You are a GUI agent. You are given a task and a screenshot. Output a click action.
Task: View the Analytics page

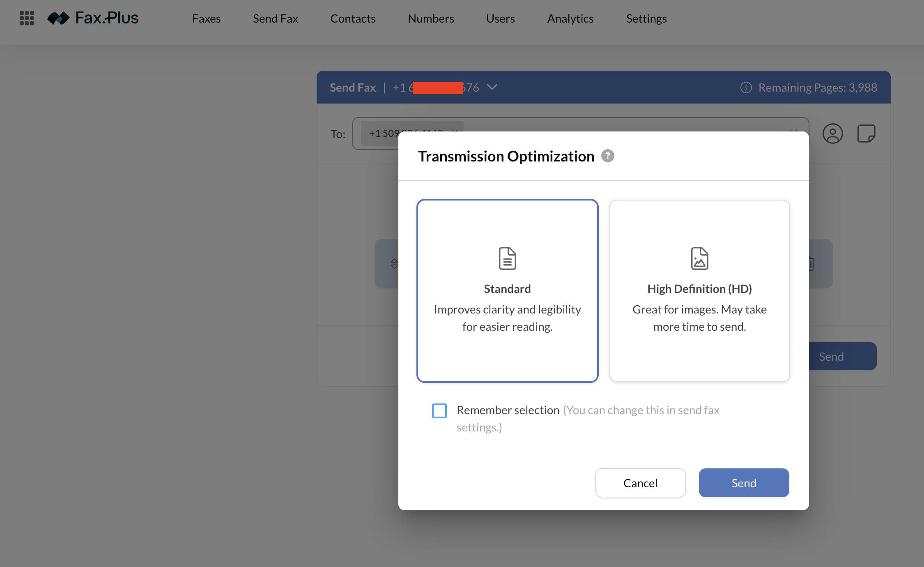coord(570,18)
